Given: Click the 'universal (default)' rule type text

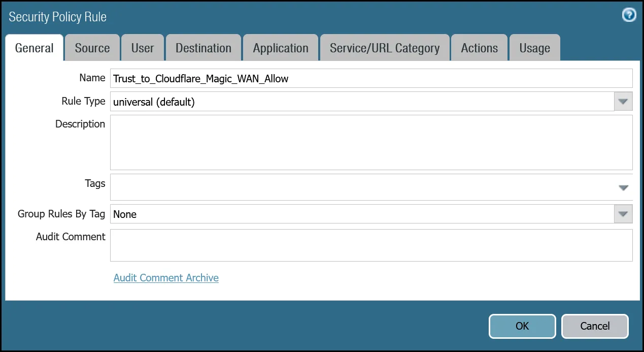Looking at the screenshot, I should 154,102.
